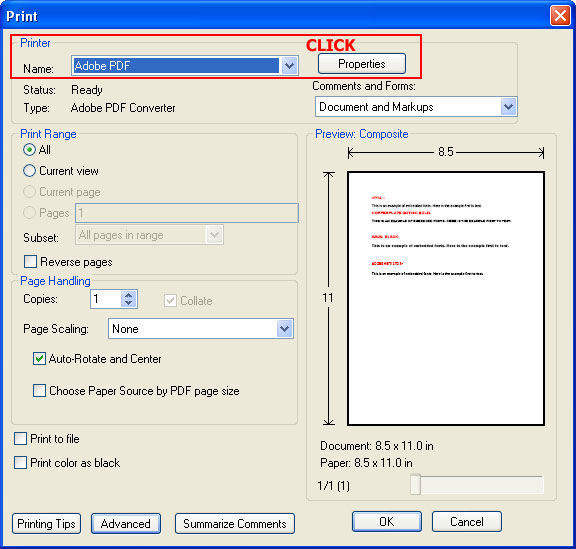Enable the Print to file option
The width and height of the screenshot is (576, 549).
[x=20, y=438]
